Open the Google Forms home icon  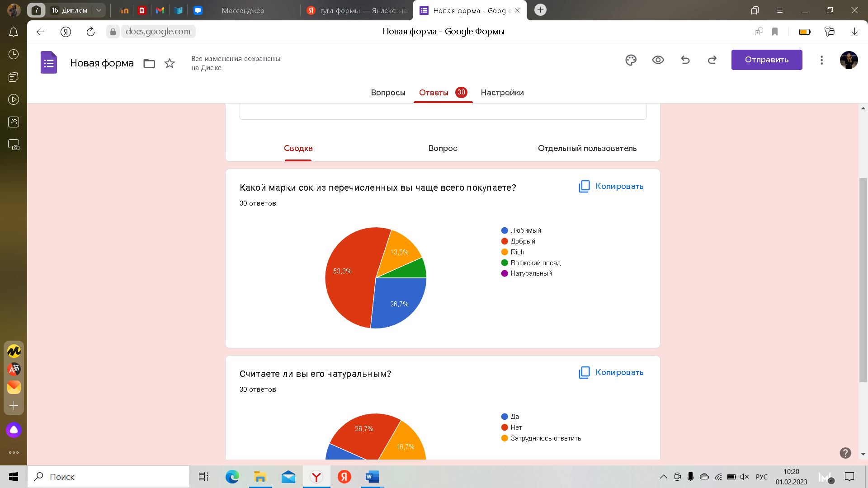coord(49,62)
